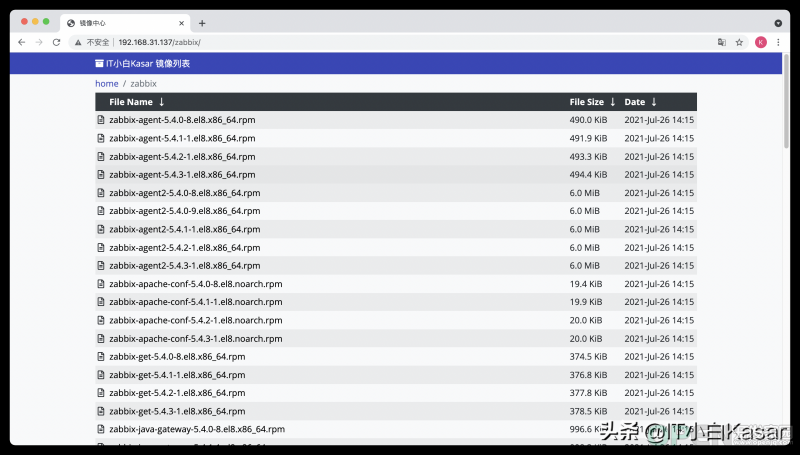Click file icon of zabbix-agent2-5.4.3-1 row
The width and height of the screenshot is (800, 455).
coord(101,265)
